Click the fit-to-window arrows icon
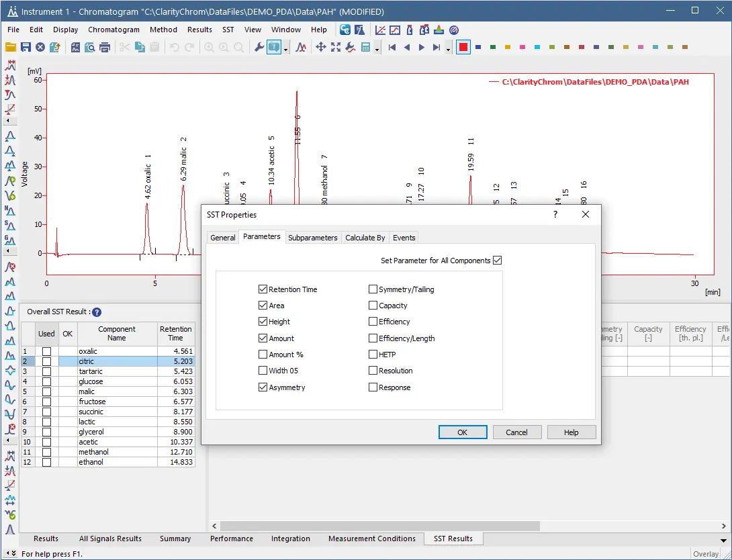The width and height of the screenshot is (732, 560). coord(334,47)
